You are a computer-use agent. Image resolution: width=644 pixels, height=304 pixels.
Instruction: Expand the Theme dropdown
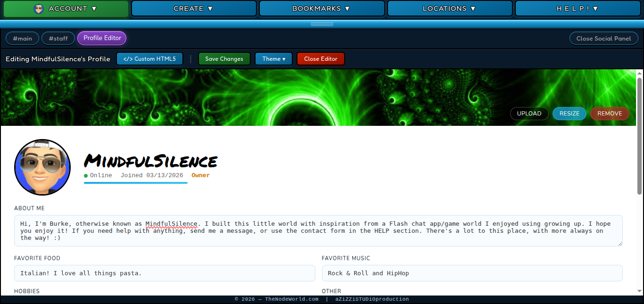pyautogui.click(x=273, y=59)
